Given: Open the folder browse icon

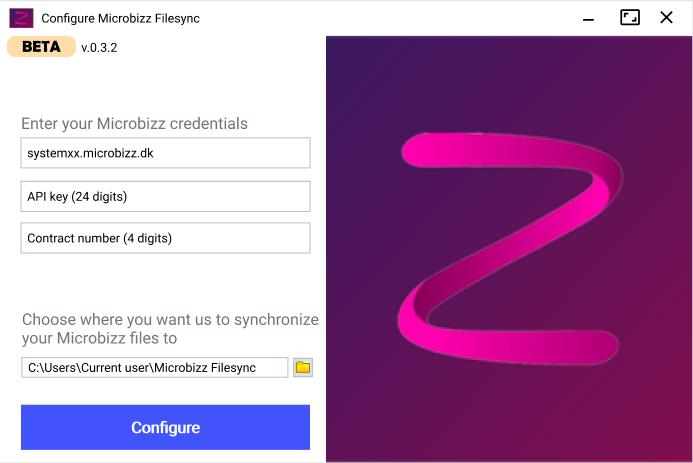Looking at the screenshot, I should pyautogui.click(x=303, y=368).
